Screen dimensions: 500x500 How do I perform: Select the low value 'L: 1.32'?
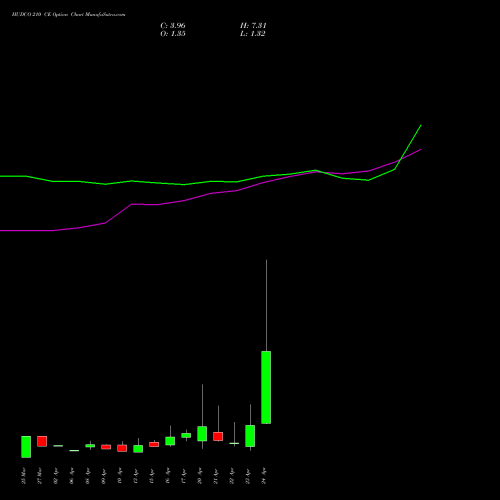(253, 34)
